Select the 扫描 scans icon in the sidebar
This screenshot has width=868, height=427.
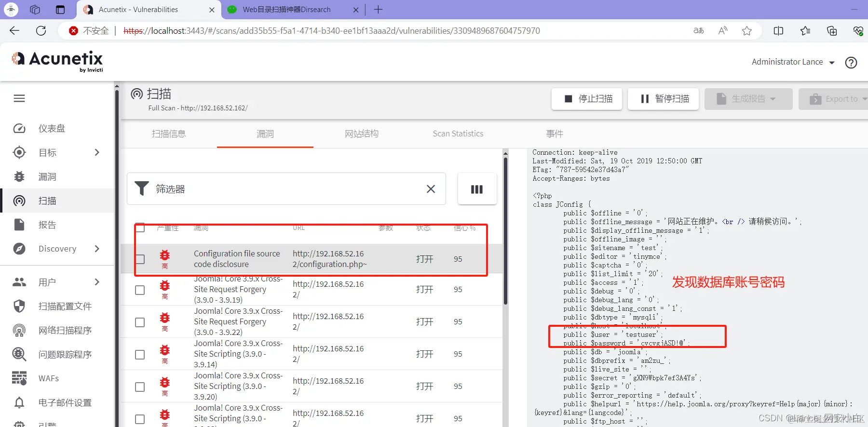click(x=19, y=200)
